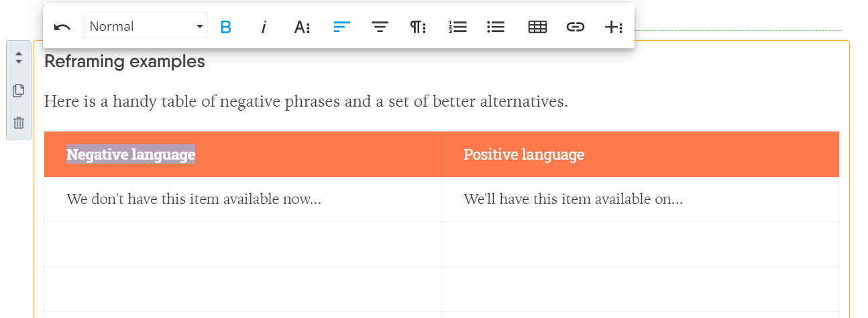Insert a bulleted list
Viewport: 868px width, 318px height.
point(496,27)
